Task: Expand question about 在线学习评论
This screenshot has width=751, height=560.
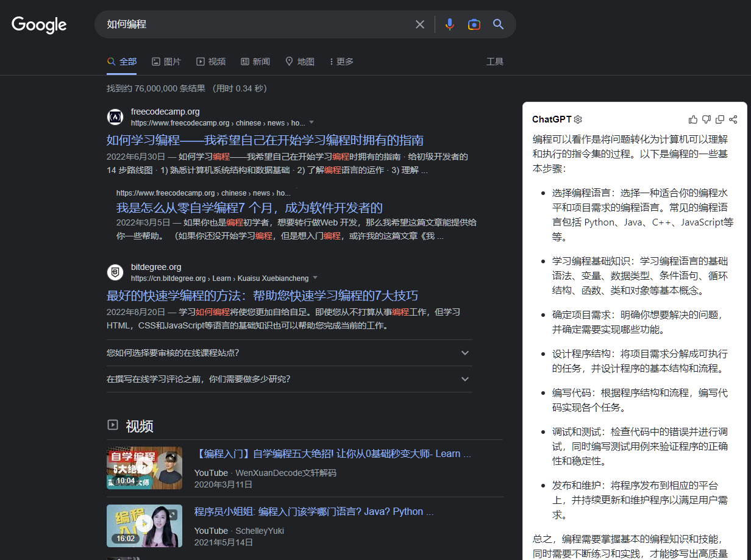Action: pos(465,379)
